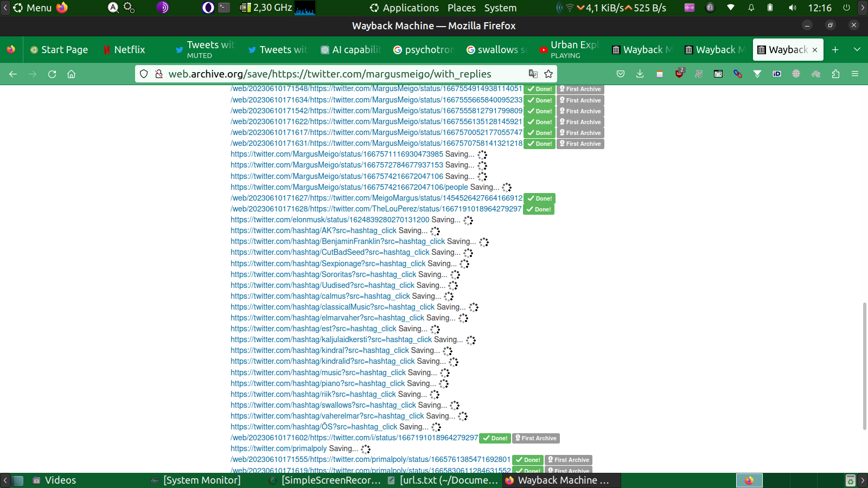Save page to Pocket
This screenshot has height=488, width=868.
(621, 74)
